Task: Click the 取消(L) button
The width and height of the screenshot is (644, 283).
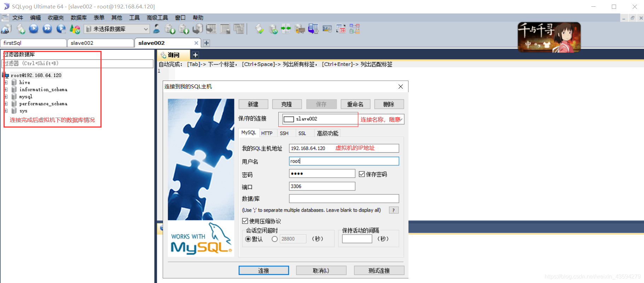Action: tap(321, 270)
